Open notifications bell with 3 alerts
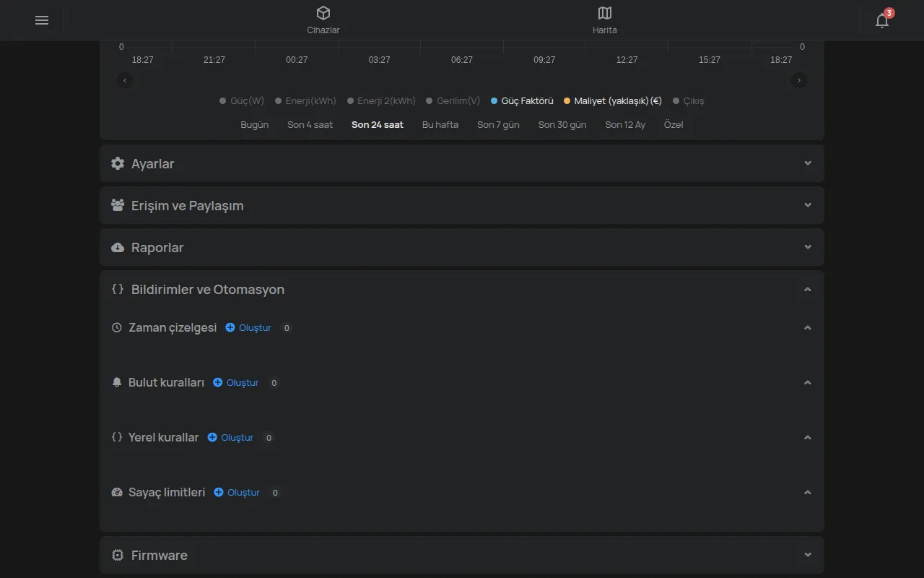The image size is (924, 578). 882,20
